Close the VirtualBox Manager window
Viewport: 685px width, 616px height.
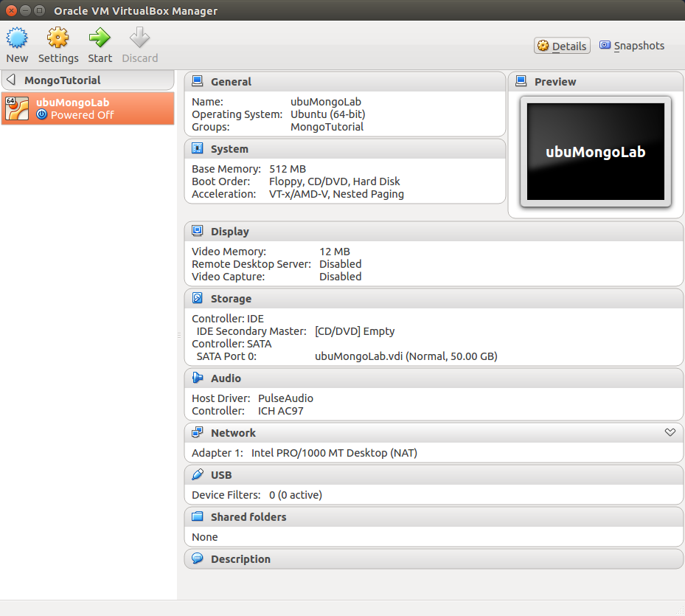coord(11,10)
